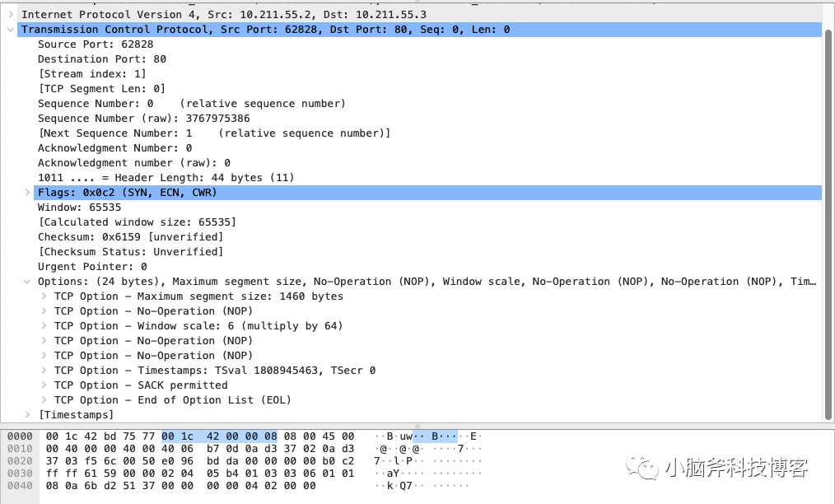Click ASCII text 'aY' in hex pane

(393, 473)
